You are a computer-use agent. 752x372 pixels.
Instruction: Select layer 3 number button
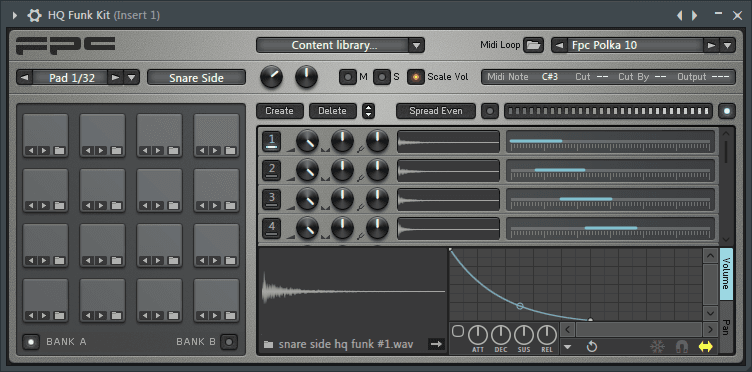(272, 198)
